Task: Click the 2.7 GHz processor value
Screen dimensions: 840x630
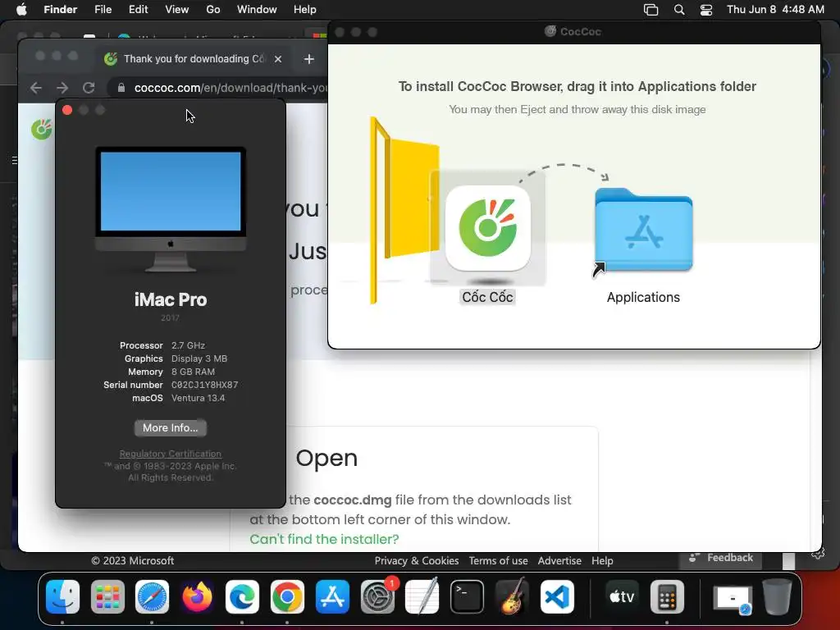Action: pos(188,345)
